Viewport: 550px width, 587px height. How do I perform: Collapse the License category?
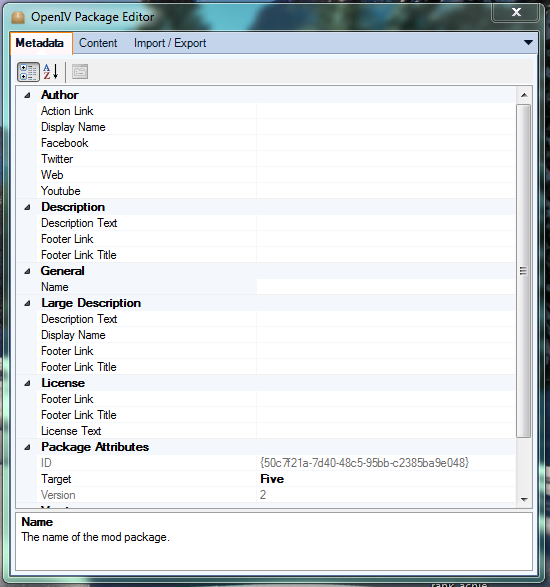[x=27, y=383]
